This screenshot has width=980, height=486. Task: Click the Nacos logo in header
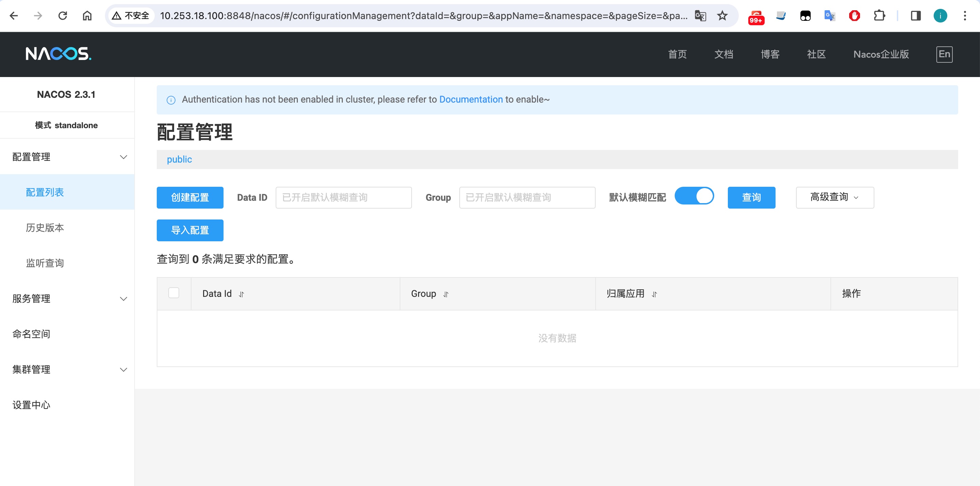tap(58, 54)
